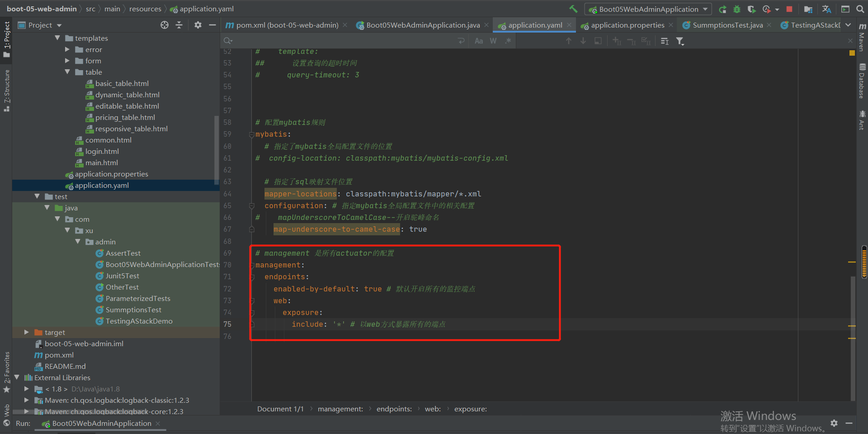Run with coverage shield icon
868x434 pixels.
click(x=751, y=9)
